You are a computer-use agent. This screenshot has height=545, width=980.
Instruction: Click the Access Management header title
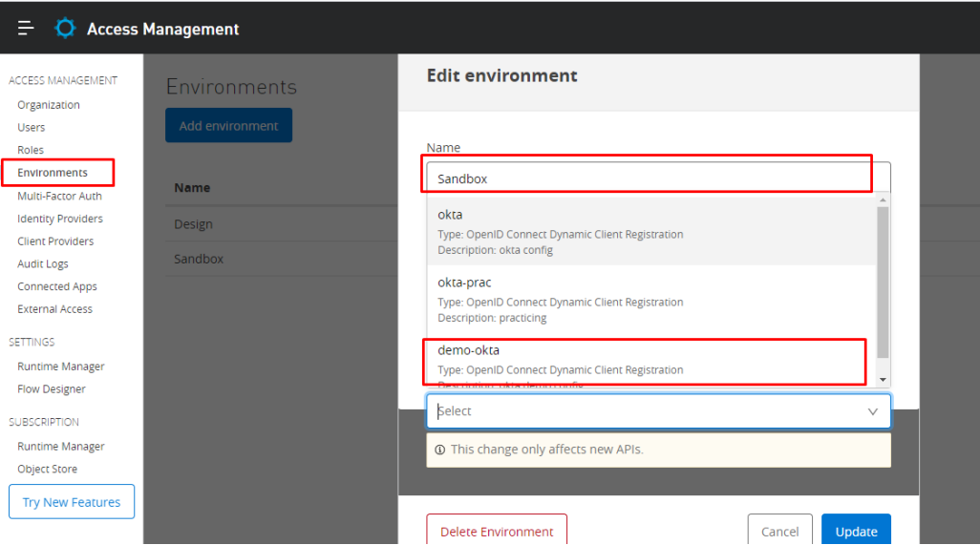(x=162, y=29)
